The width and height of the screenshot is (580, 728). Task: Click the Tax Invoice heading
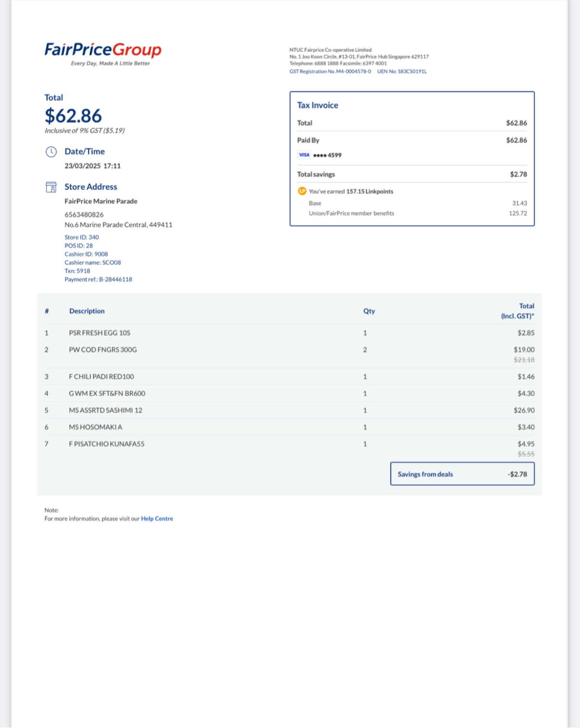coord(317,105)
